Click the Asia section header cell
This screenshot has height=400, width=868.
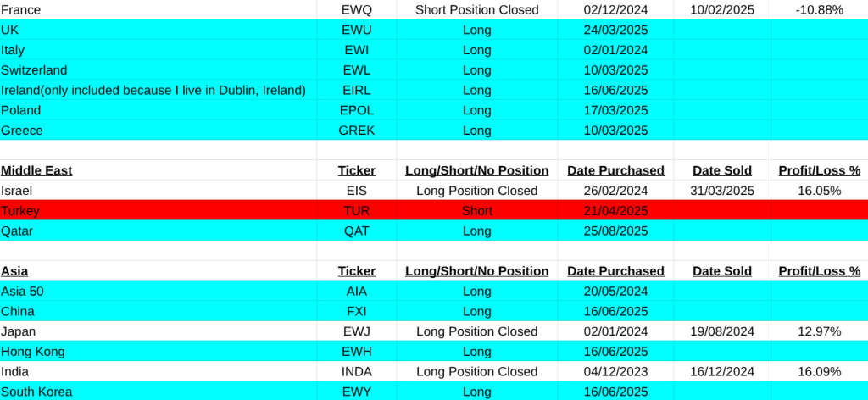click(x=14, y=271)
